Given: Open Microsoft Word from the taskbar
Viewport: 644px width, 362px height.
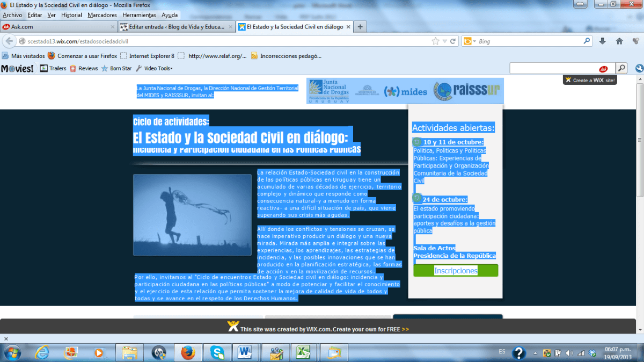Looking at the screenshot, I should [246, 352].
